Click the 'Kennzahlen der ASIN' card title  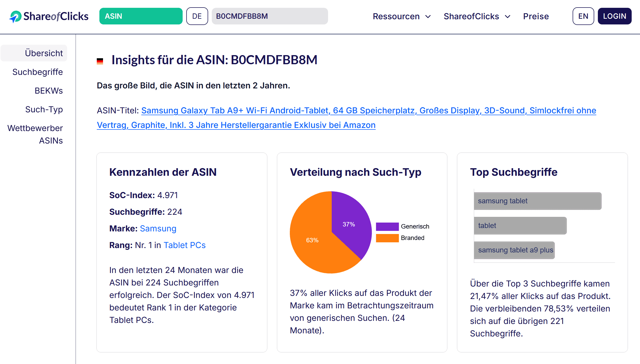pos(163,172)
